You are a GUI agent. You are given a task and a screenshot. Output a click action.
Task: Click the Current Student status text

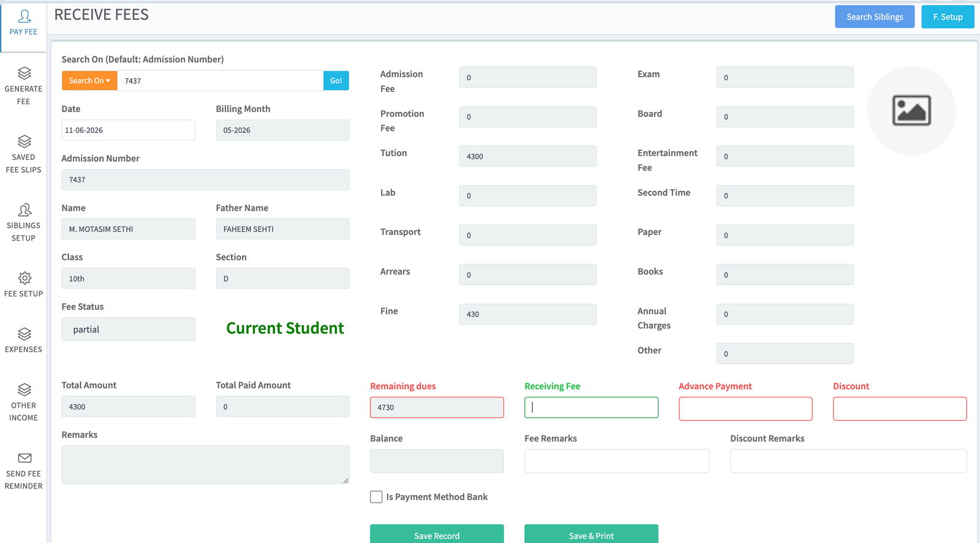(x=285, y=328)
